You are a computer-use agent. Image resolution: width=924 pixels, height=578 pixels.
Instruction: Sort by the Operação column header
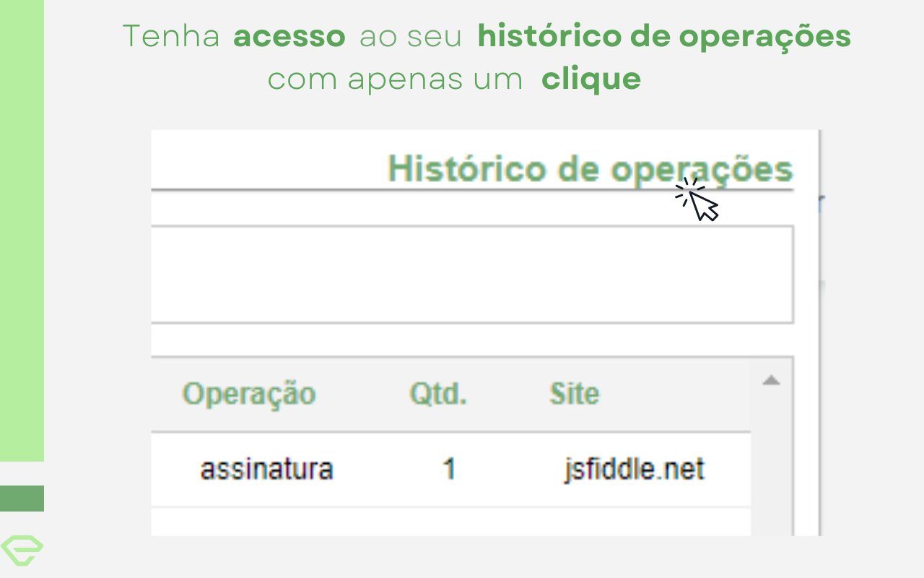tap(248, 394)
